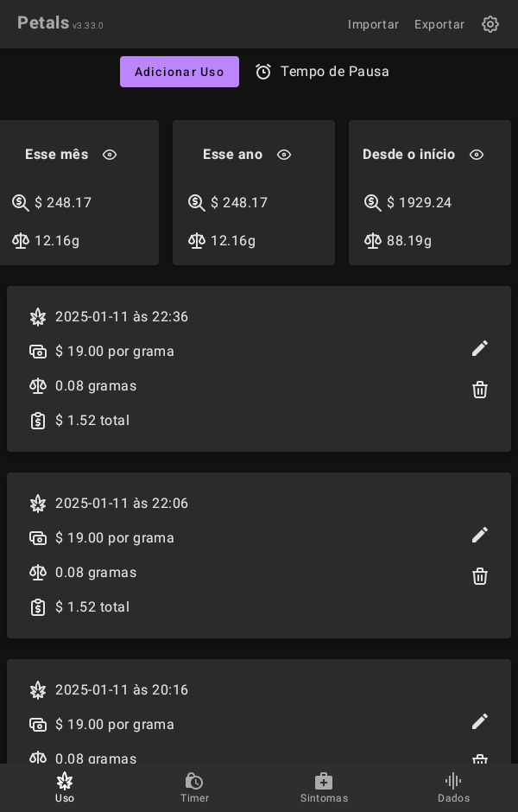Viewport: 518px width, 812px height.
Task: Click the Petals app title
Action: (43, 23)
